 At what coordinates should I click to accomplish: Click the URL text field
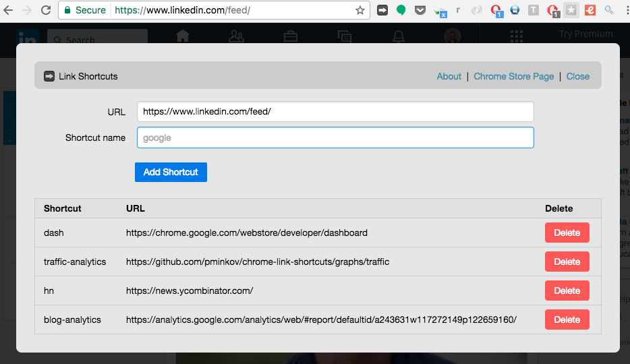(335, 111)
